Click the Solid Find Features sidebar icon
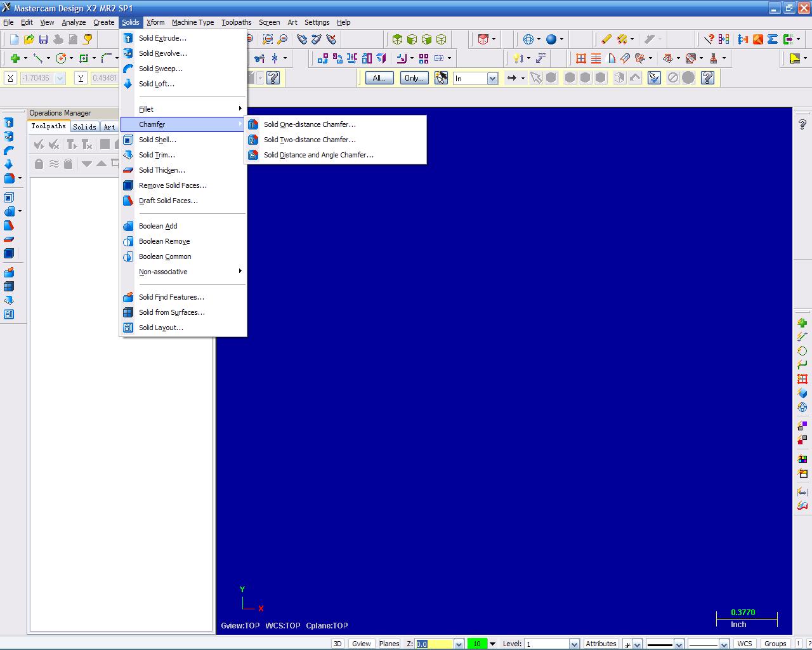The image size is (812, 650). click(x=9, y=272)
